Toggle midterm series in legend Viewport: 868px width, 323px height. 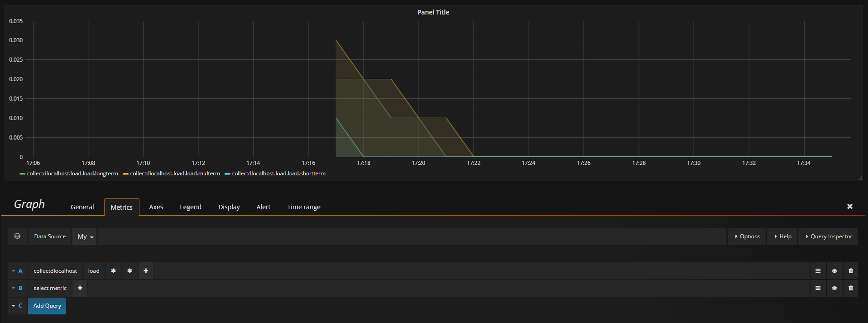click(175, 174)
